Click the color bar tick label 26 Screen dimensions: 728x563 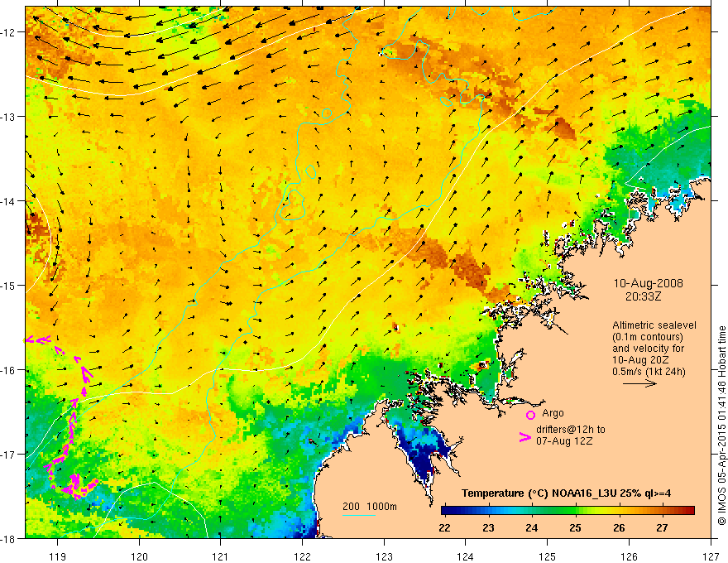[x=619, y=527]
